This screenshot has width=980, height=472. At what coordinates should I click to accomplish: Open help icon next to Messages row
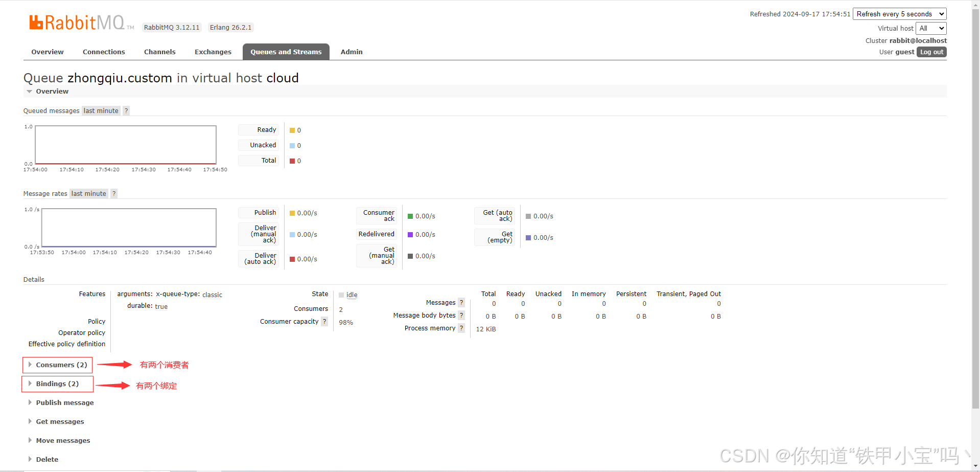[x=461, y=302]
